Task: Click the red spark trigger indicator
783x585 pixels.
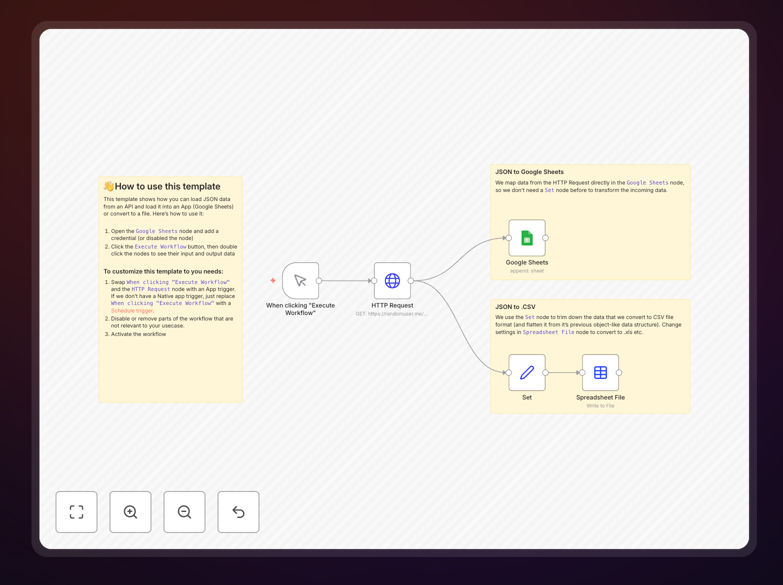Action: (x=273, y=281)
